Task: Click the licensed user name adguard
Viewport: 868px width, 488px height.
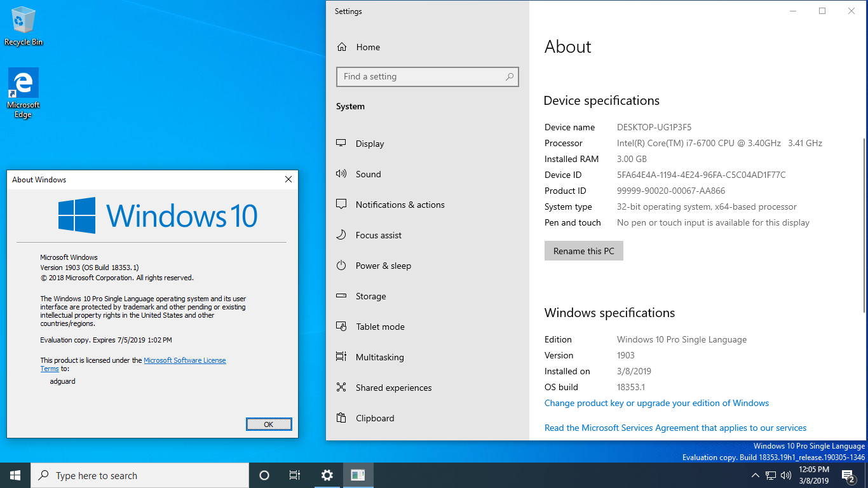Action: (x=62, y=381)
